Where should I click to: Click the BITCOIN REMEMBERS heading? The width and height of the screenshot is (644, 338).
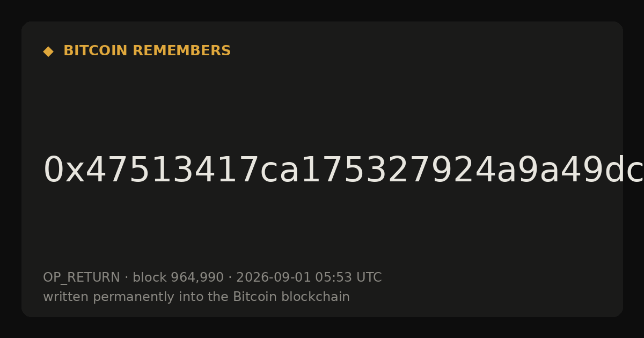tap(147, 51)
